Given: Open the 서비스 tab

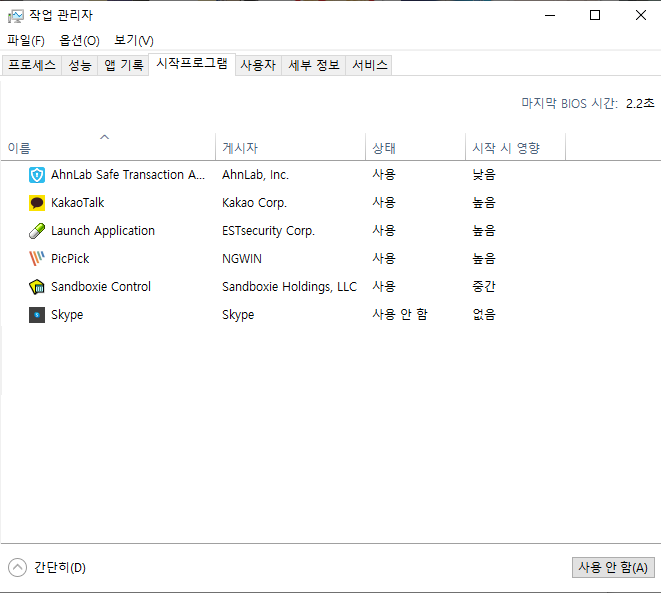Looking at the screenshot, I should [x=369, y=65].
